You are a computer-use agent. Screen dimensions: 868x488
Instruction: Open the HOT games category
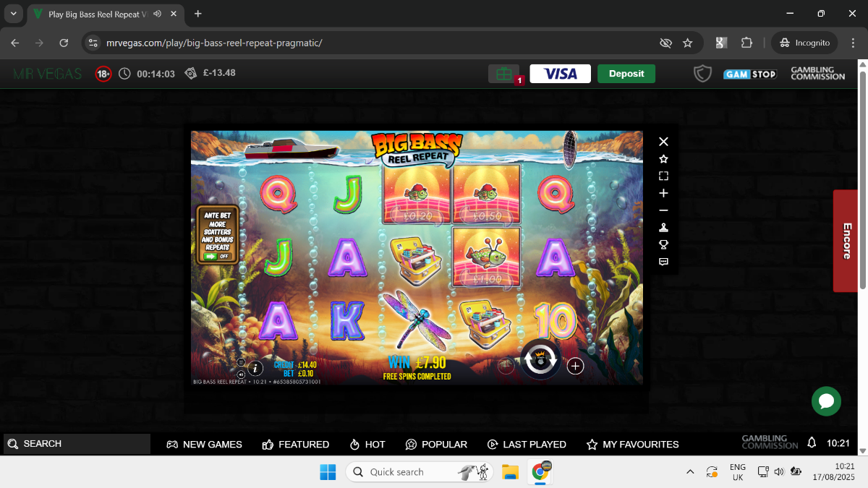367,445
